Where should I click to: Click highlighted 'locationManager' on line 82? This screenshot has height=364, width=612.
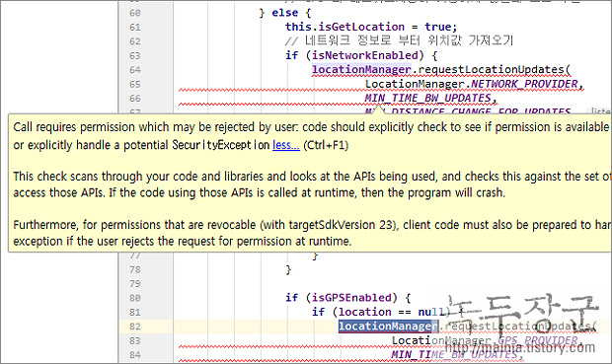tap(388, 327)
